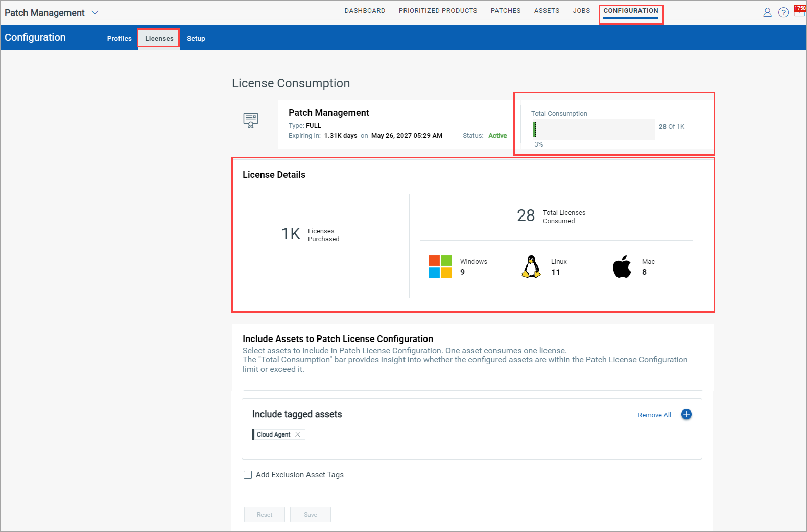Click the license certificate icon
807x532 pixels.
click(x=251, y=120)
